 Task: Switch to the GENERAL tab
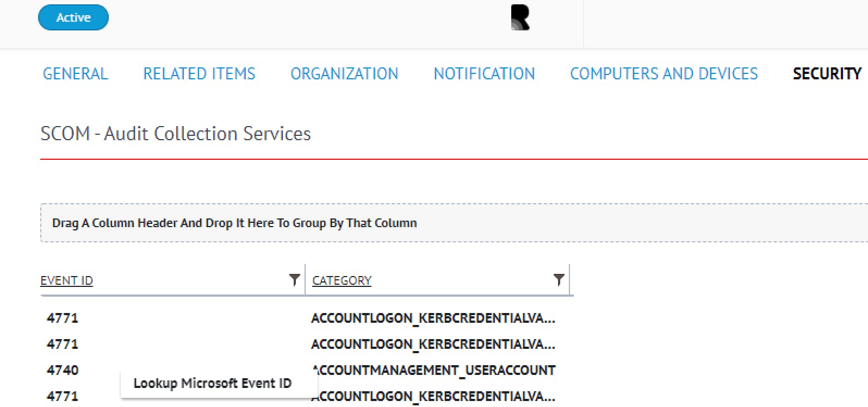coord(76,73)
